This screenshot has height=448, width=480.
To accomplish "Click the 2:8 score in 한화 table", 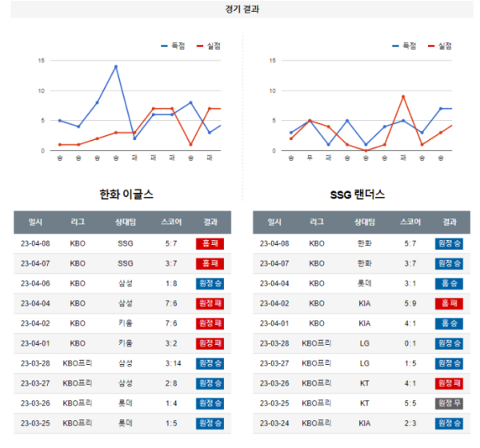I will click(171, 383).
